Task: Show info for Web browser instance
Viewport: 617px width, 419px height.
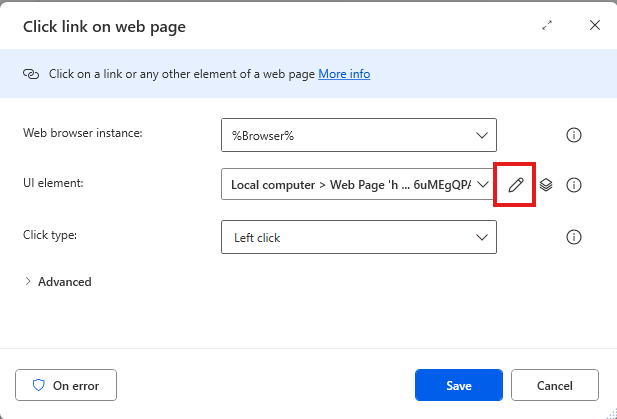Action: click(573, 135)
